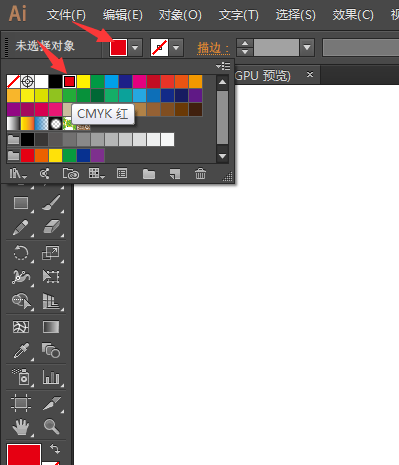The image size is (399, 465).
Task: Select the Puppet Warp tool
Action: [21, 277]
